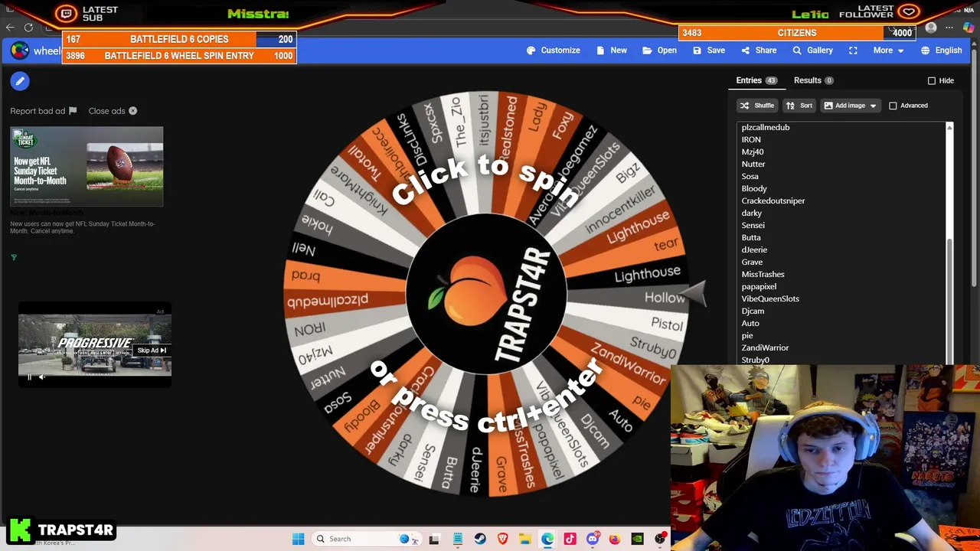Click entry 'Grave' in entries list
Screen dimensions: 980x551
click(752, 262)
